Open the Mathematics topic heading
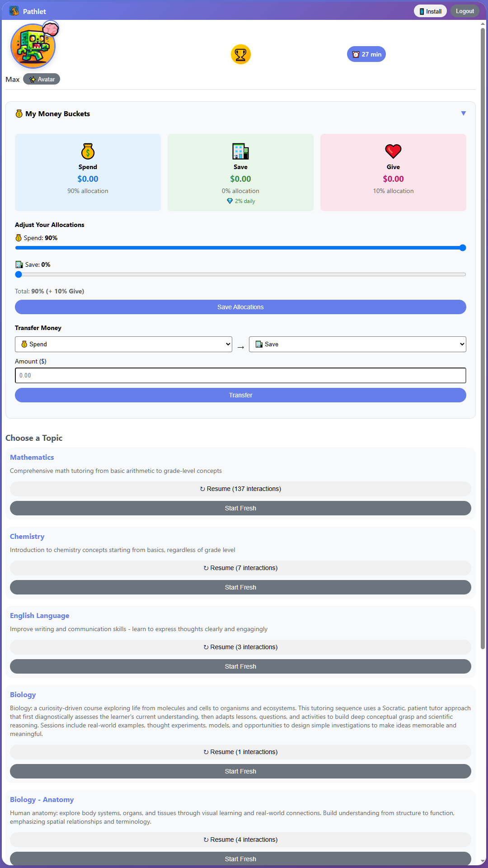 [32, 458]
